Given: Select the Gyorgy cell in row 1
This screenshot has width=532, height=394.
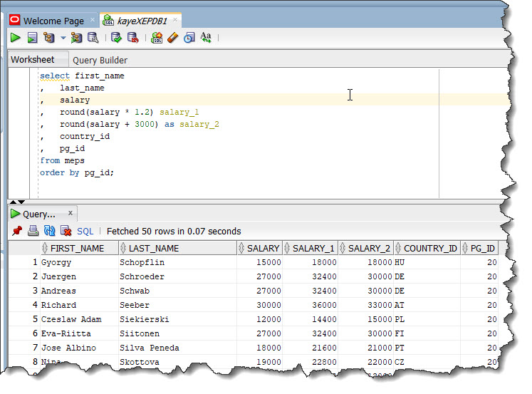Looking at the screenshot, I should click(79, 262).
